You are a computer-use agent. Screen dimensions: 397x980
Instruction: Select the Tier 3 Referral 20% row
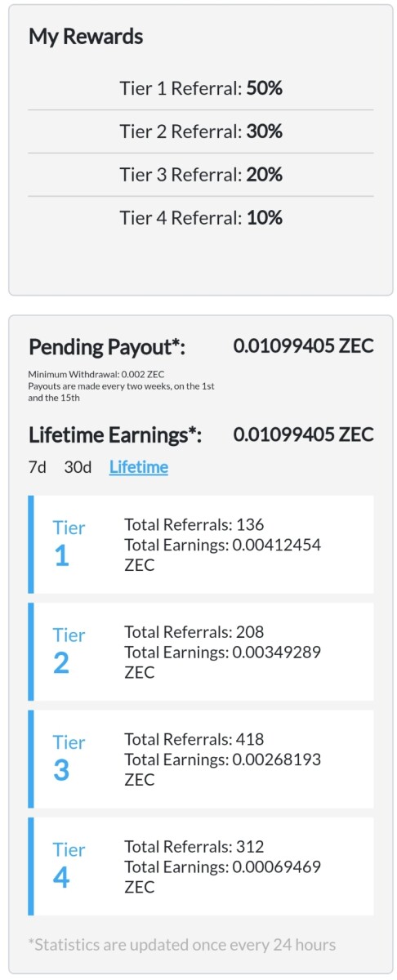(x=201, y=174)
